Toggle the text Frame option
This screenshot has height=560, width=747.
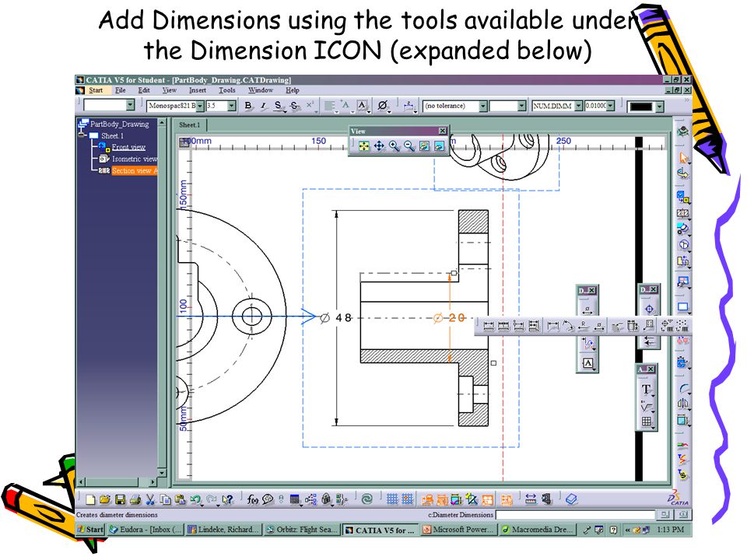coord(362,106)
